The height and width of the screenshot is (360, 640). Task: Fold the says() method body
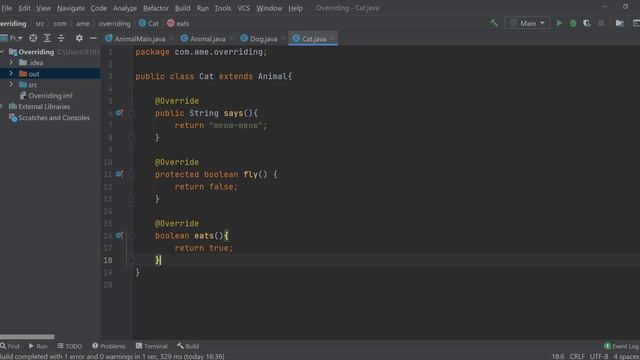[132, 113]
